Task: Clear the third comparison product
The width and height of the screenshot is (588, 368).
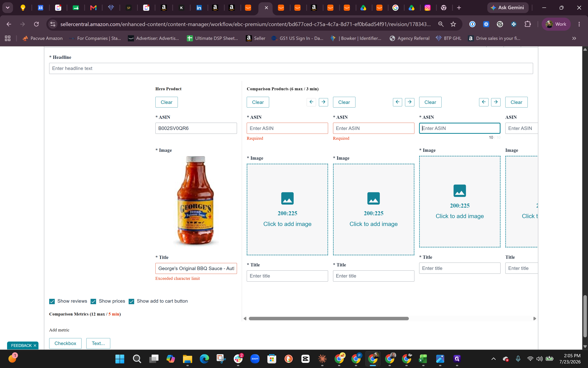Action: 430,102
